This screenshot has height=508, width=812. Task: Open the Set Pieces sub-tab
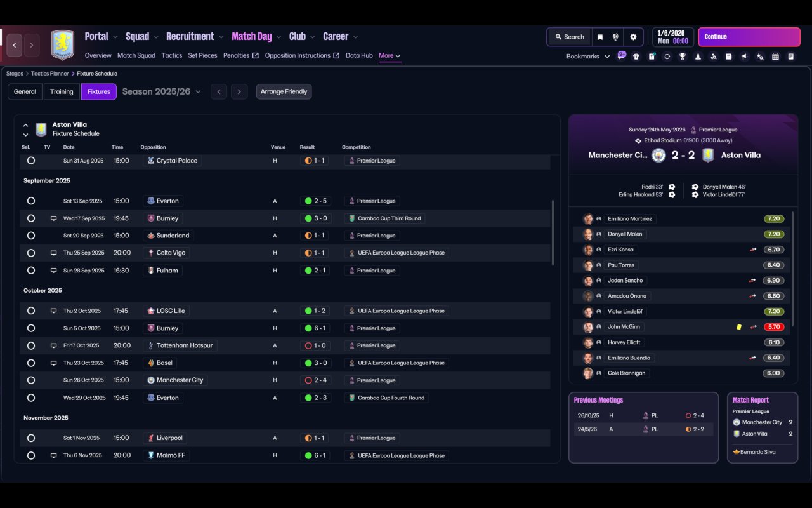pyautogui.click(x=202, y=55)
